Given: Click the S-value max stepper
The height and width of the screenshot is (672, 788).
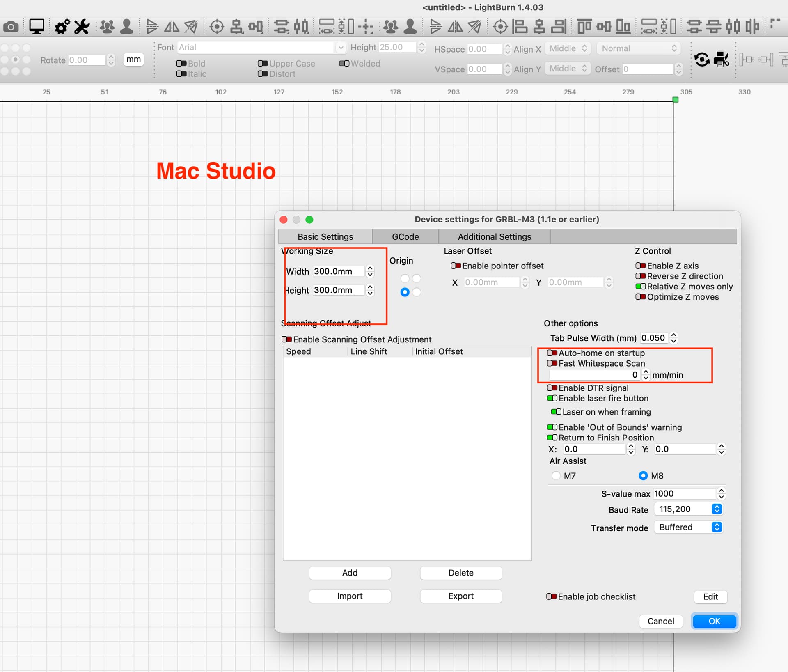Looking at the screenshot, I should [721, 493].
